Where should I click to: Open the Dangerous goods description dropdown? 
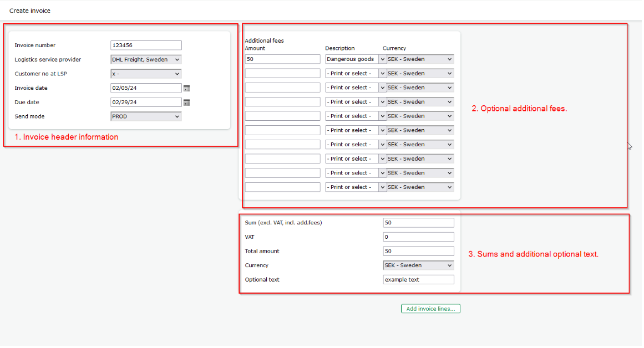[x=356, y=59]
